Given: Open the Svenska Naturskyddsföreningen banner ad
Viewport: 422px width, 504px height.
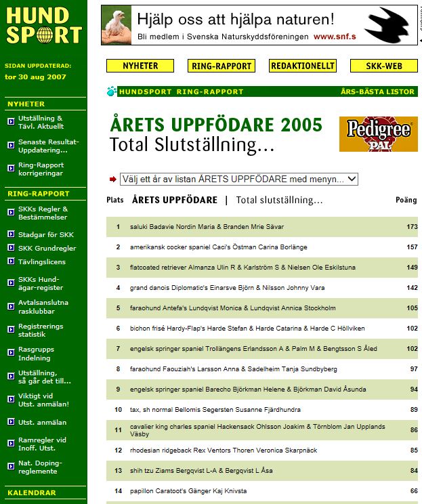Looking at the screenshot, I should point(259,25).
